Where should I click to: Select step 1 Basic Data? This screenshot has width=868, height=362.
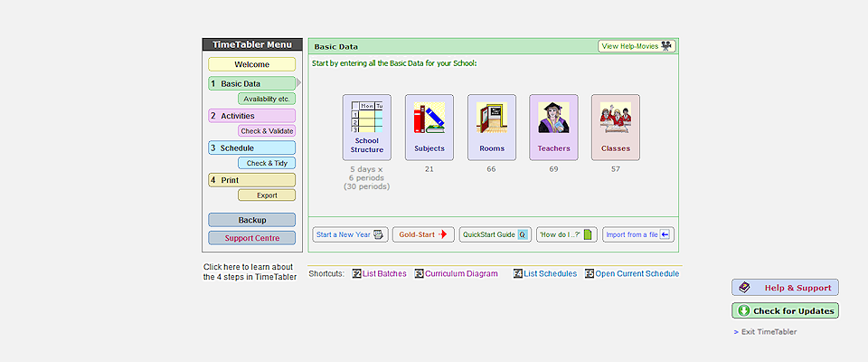pos(252,83)
